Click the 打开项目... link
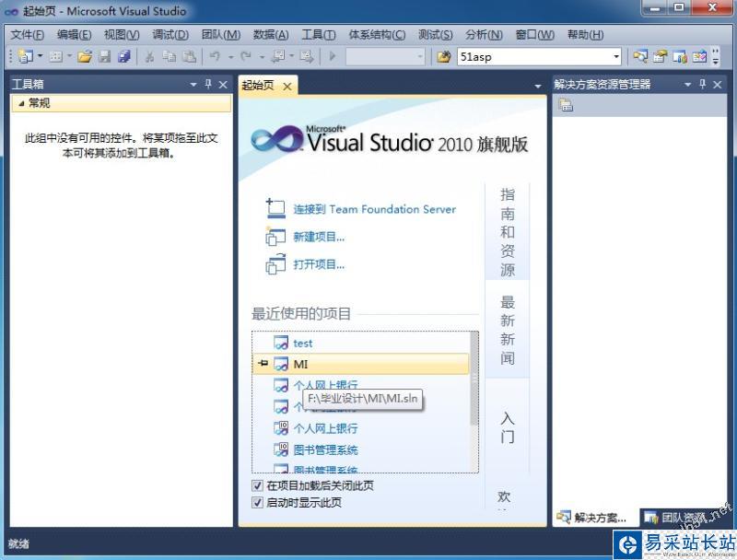Screen dimensions: 737x560 319,264
